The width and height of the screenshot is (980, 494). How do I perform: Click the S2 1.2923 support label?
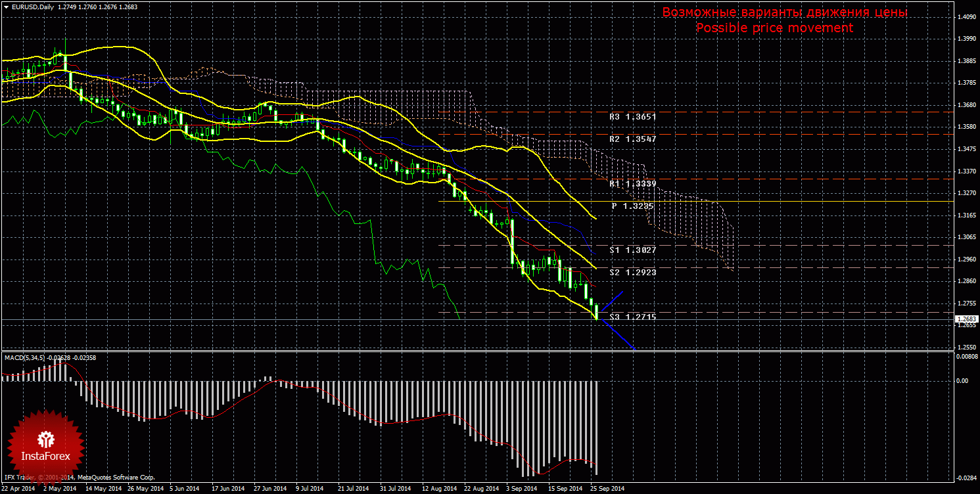[x=633, y=272]
